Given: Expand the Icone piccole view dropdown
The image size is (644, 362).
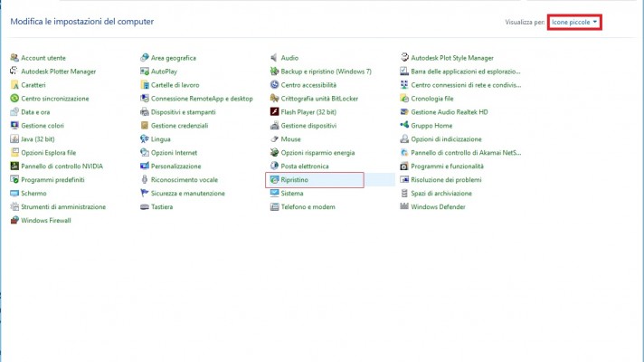Looking at the screenshot, I should (x=574, y=21).
